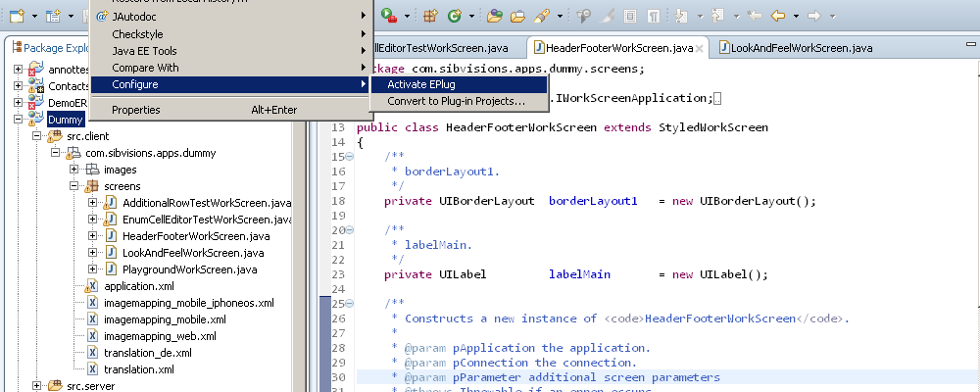Image resolution: width=980 pixels, height=392 pixels.
Task: Open Properties from the context menu
Action: click(x=231, y=110)
